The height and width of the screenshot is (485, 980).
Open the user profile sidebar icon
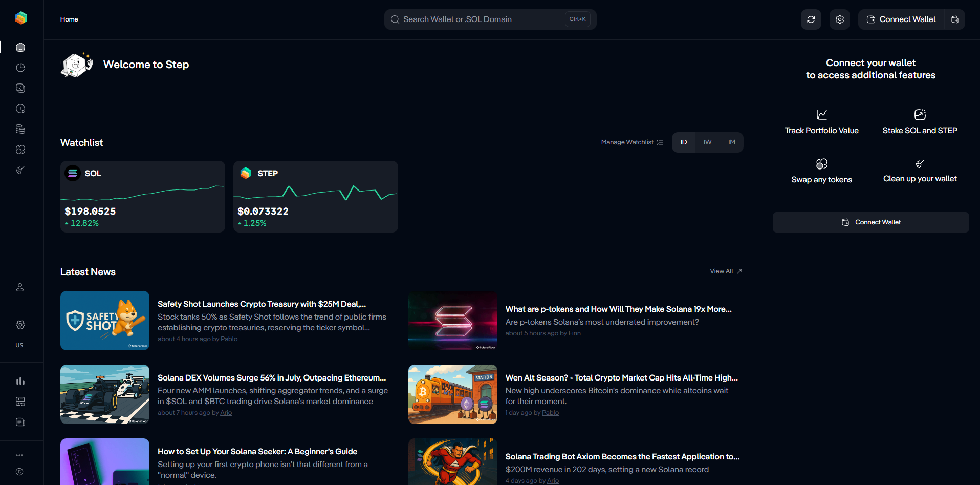[20, 287]
